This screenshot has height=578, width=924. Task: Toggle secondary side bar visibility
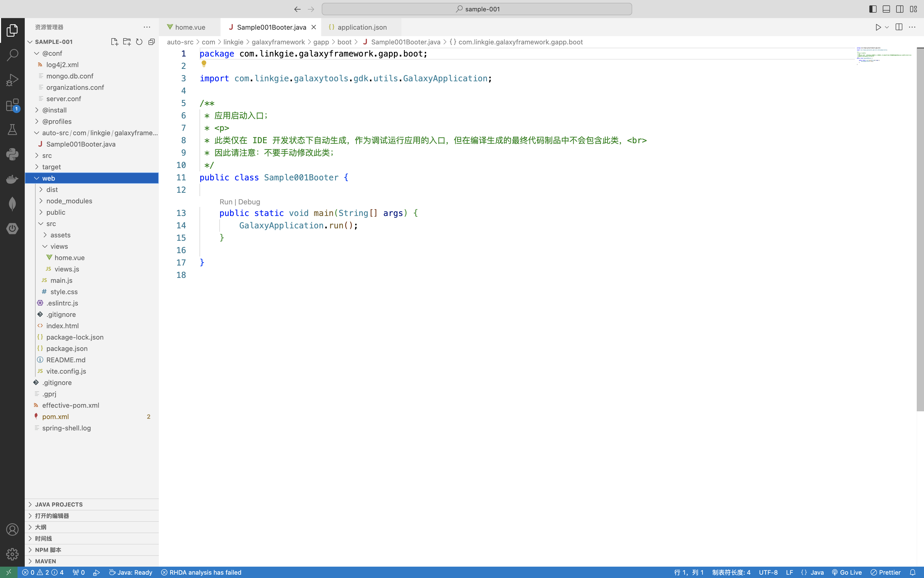(900, 9)
